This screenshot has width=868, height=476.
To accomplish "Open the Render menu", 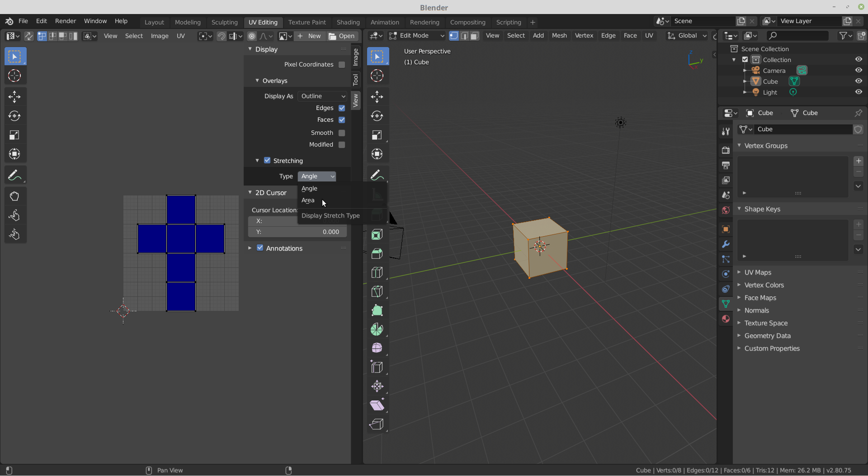I will [65, 21].
